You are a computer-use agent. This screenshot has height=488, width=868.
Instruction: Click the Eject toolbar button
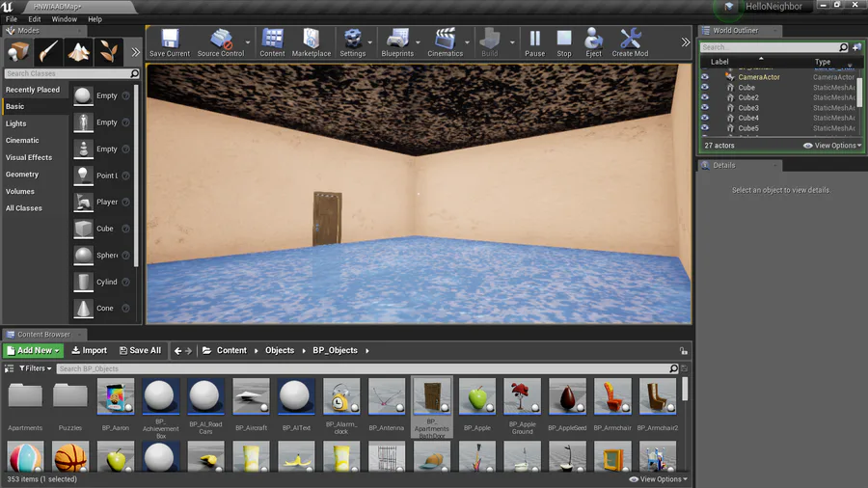593,43
